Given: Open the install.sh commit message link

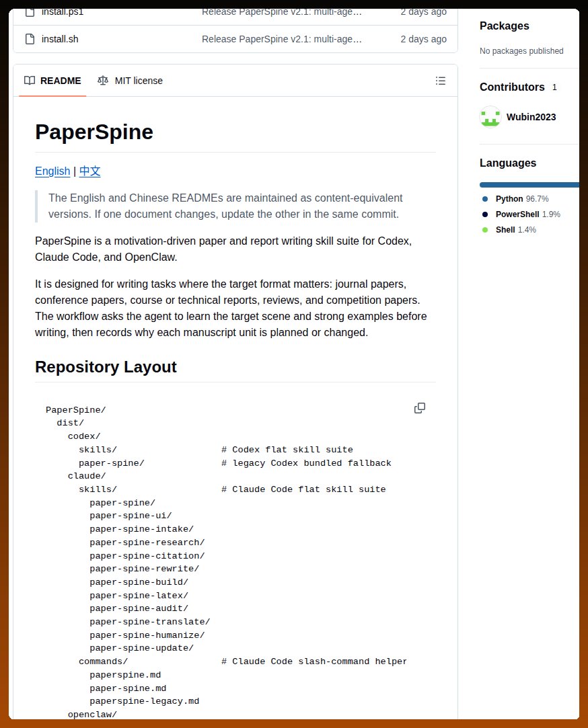Looking at the screenshot, I should point(282,39).
